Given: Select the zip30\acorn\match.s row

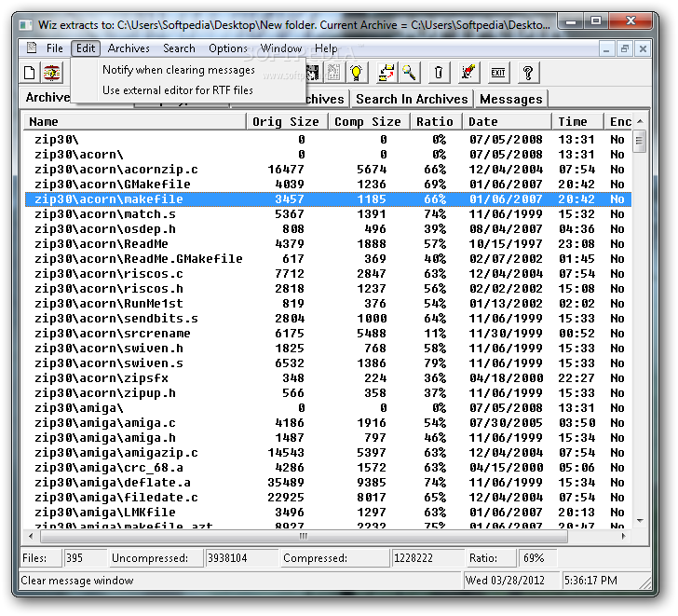Looking at the screenshot, I should point(328,214).
